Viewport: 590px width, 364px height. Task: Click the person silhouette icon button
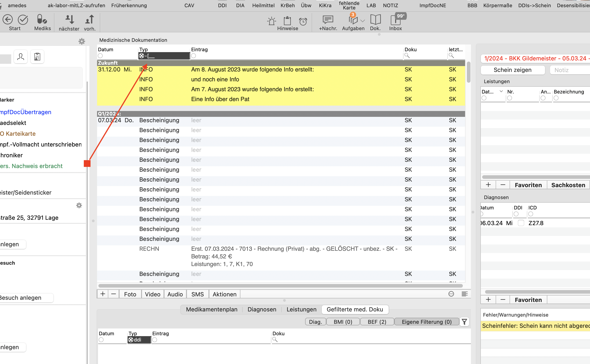click(x=21, y=57)
